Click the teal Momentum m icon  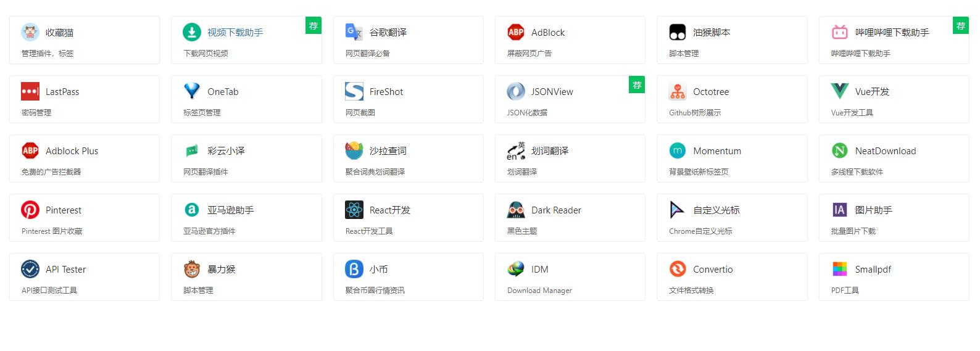[x=678, y=151]
